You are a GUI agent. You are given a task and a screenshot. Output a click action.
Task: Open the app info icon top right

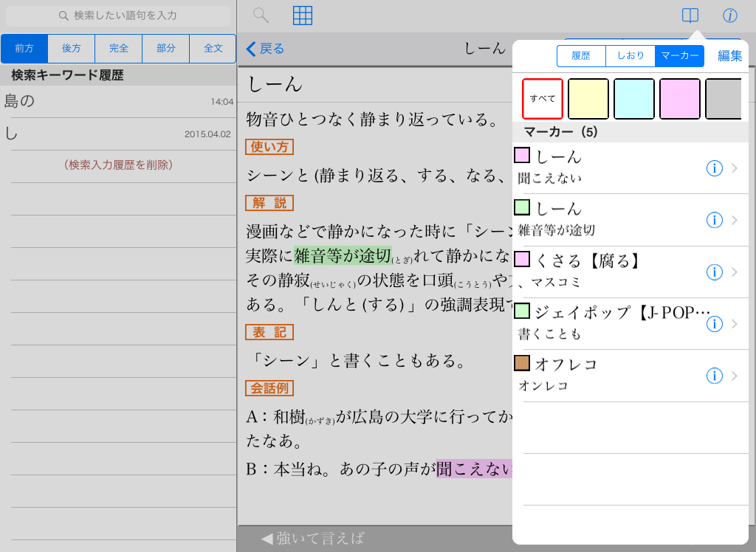tap(730, 15)
